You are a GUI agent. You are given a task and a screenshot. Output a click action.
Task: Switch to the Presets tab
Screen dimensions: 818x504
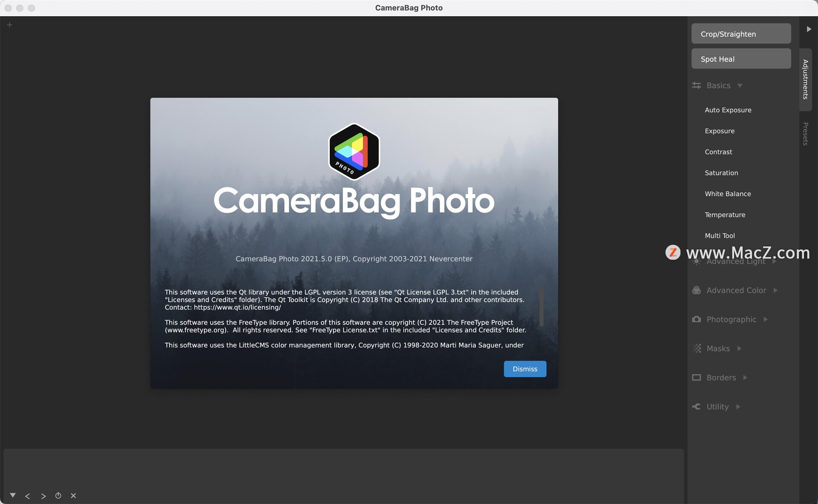[x=805, y=134]
